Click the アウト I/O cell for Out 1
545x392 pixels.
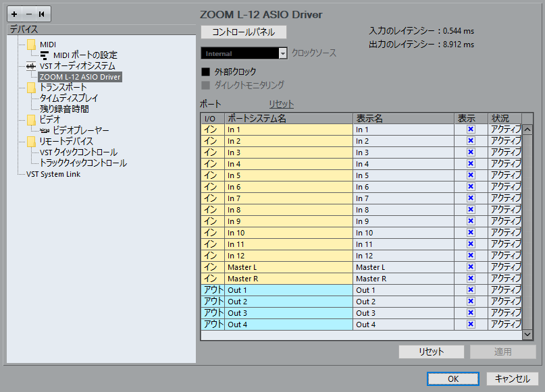tap(213, 290)
